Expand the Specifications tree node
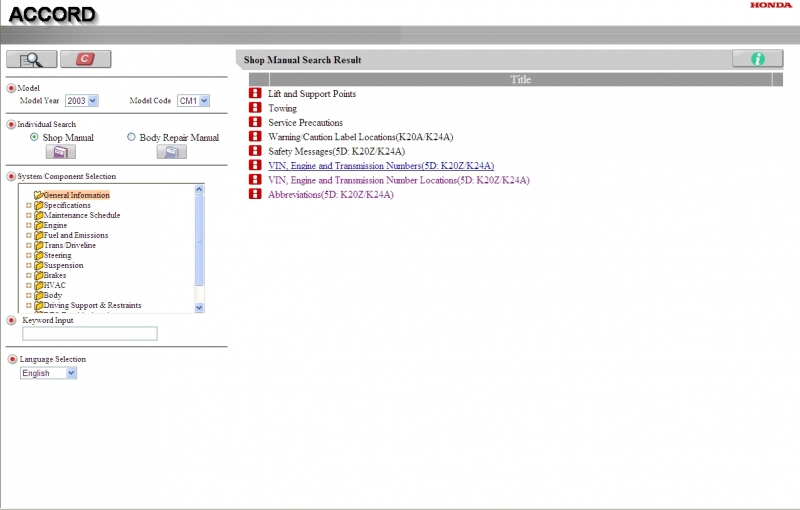The image size is (800, 510). (x=29, y=205)
